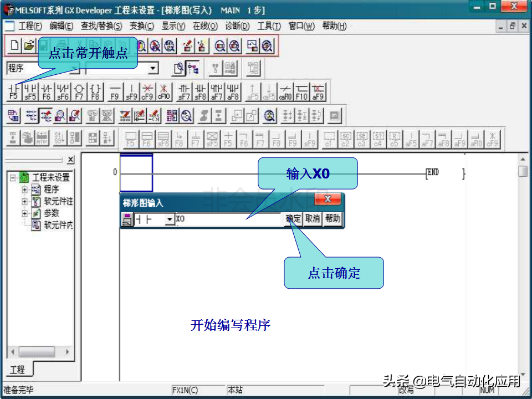Open the 帮助(H) menu

[x=334, y=26]
